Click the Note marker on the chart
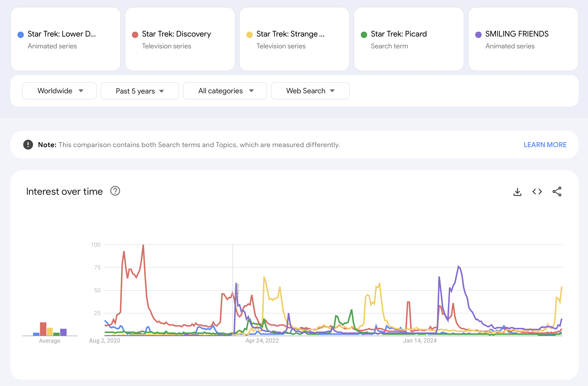The image size is (588, 386). tap(237, 290)
